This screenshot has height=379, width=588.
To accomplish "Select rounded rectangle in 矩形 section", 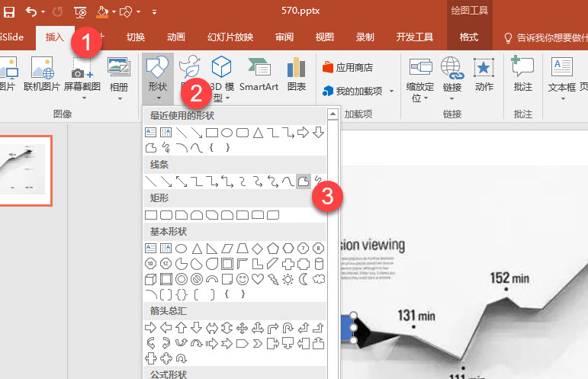I will coord(166,215).
